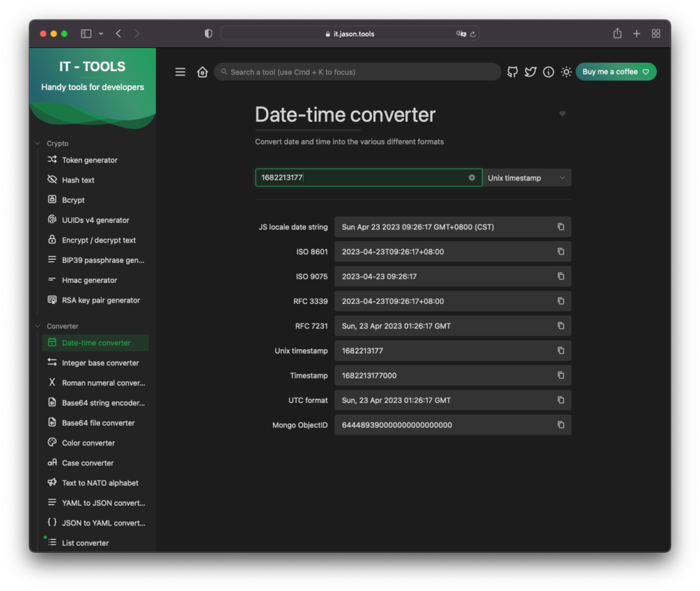Image resolution: width=700 pixels, height=591 pixels.
Task: Toggle dark/light theme sun icon
Action: 567,72
